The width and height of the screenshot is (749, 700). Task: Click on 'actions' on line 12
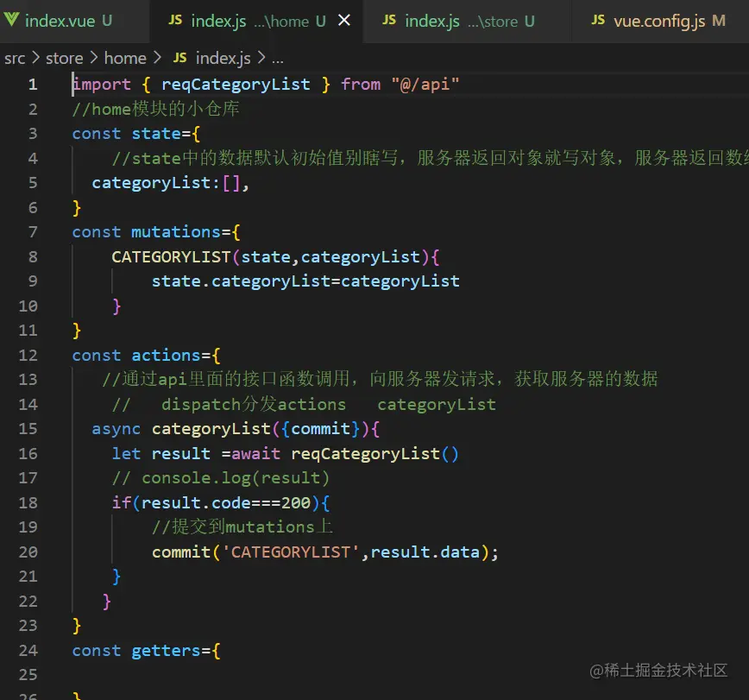pyautogui.click(x=166, y=356)
